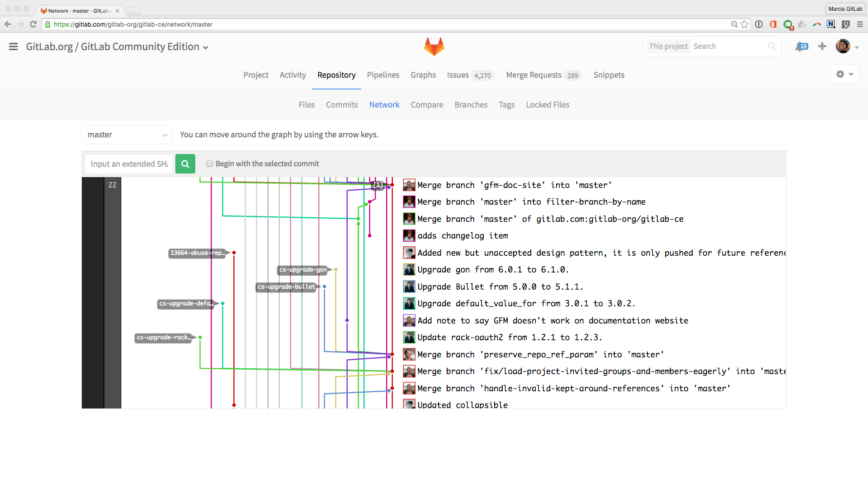Screen dimensions: 868x488
Task: Click the Office extension icon
Action: 773,24
